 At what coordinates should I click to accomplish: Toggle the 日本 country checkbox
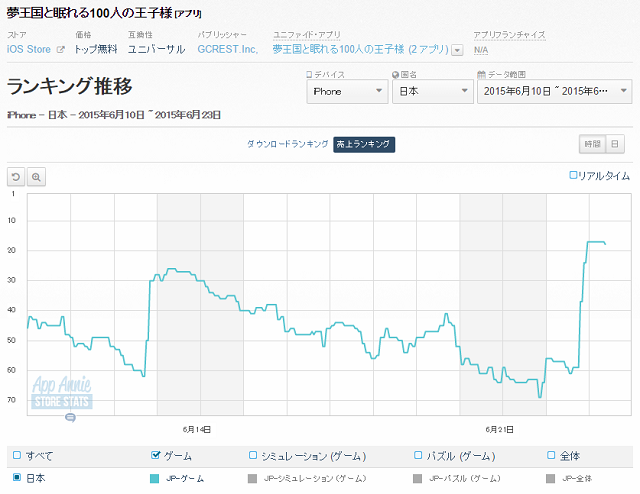pos(16,478)
